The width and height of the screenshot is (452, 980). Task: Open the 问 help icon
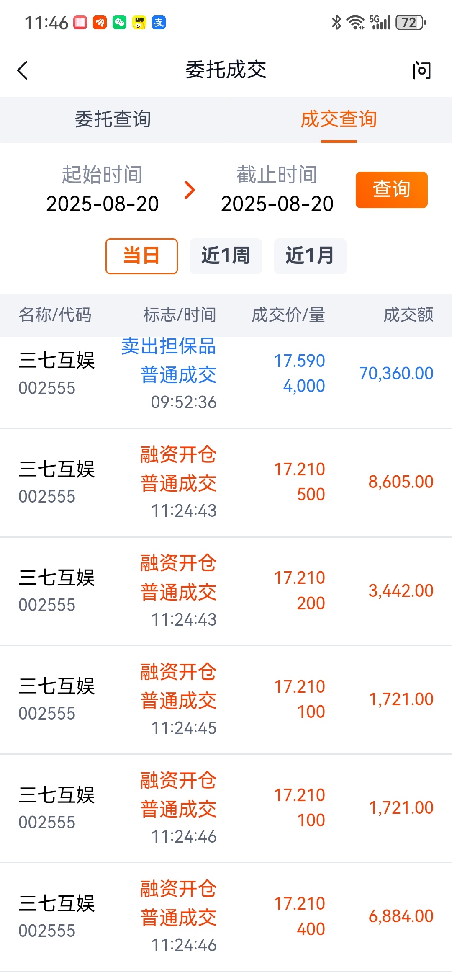[421, 70]
